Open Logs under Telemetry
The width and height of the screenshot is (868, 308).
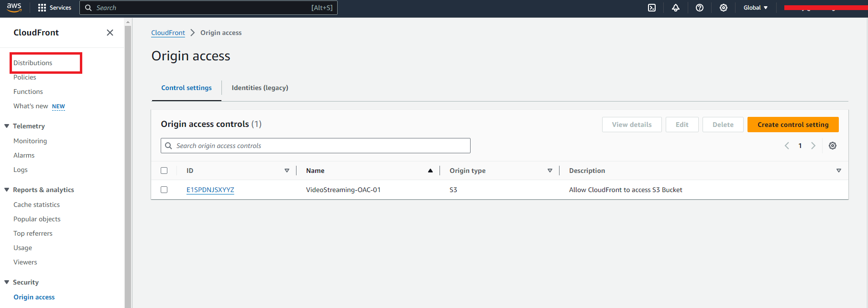21,170
